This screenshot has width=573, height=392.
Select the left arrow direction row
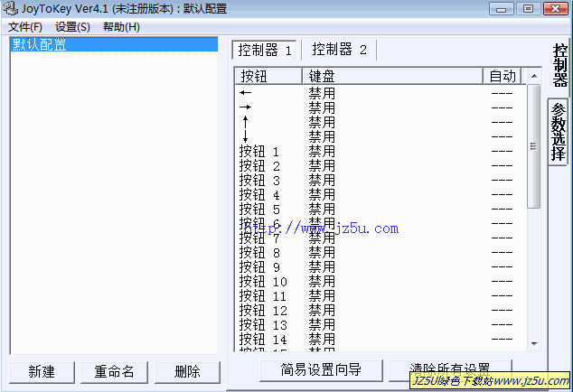point(380,93)
